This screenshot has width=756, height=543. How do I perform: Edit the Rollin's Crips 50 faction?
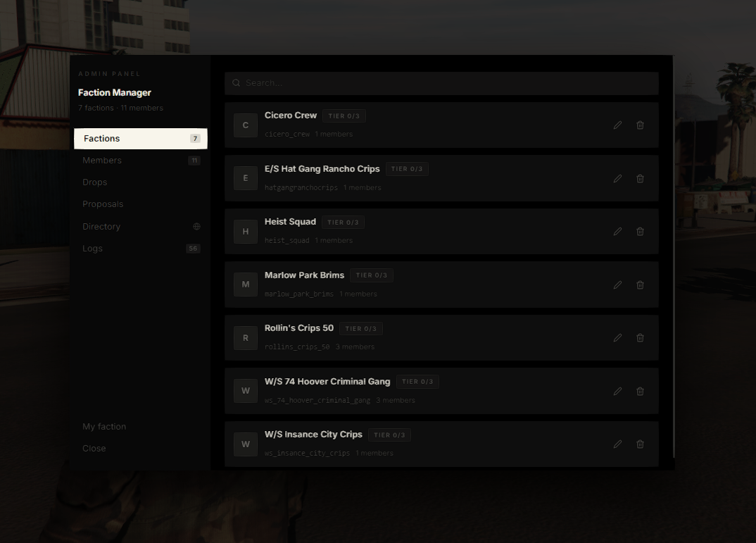click(x=617, y=338)
